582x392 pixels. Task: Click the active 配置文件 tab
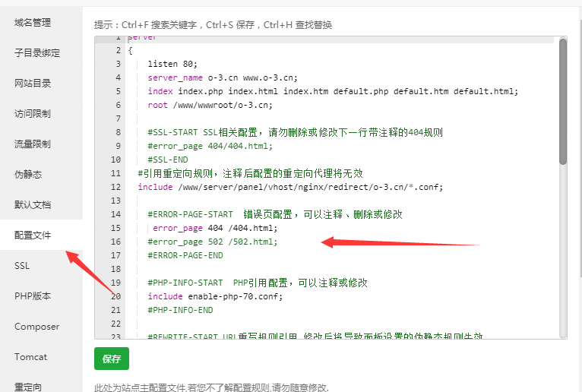pyautogui.click(x=33, y=236)
